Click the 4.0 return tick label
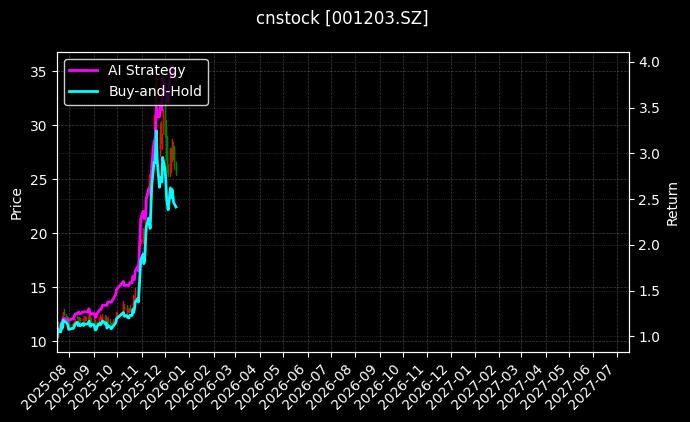Screen dimensions: 690x422 pos(649,62)
